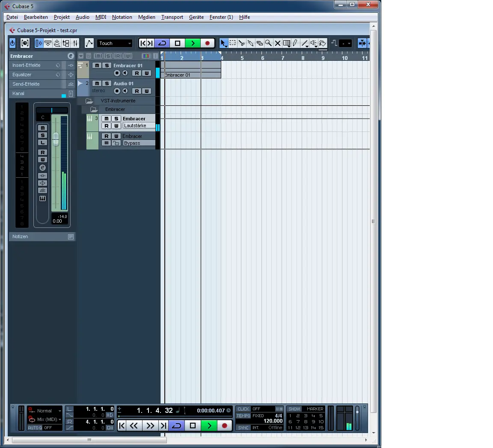Select the Zoom magnifier tool
Screen dimensions: 493x448
268,43
